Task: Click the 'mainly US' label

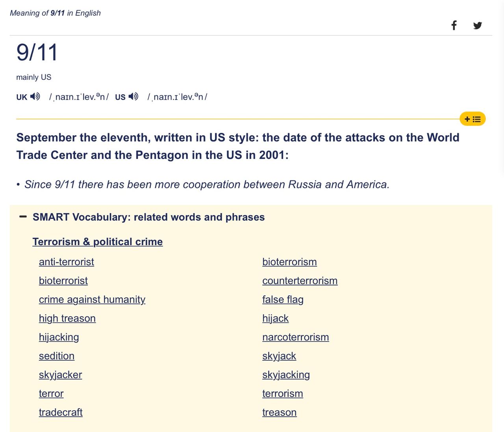Action: coord(34,77)
